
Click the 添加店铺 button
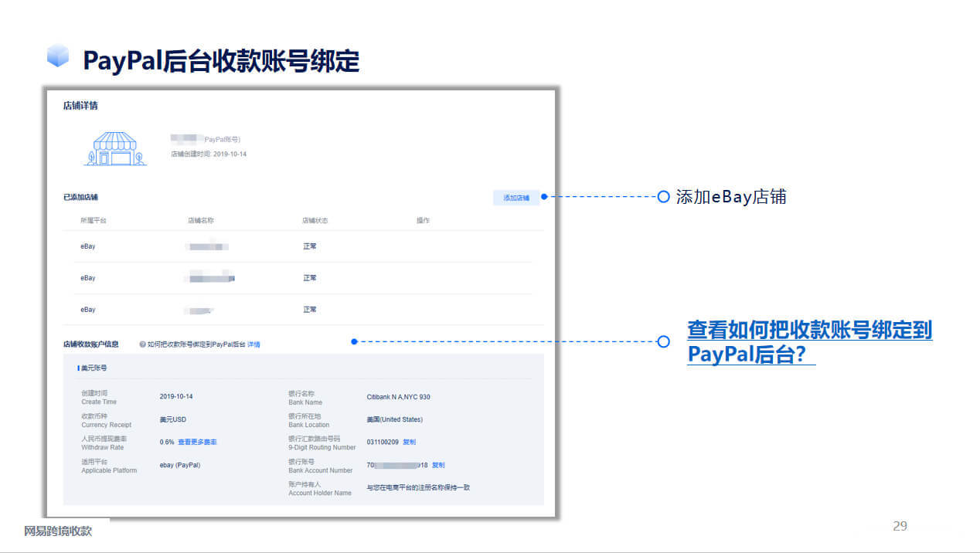pos(516,198)
